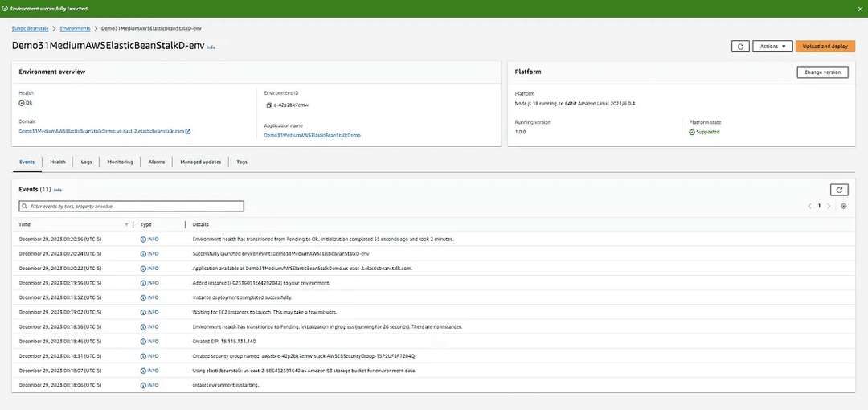Image resolution: width=868 pixels, height=410 pixels.
Task: Click the Change version button
Action: coord(823,72)
